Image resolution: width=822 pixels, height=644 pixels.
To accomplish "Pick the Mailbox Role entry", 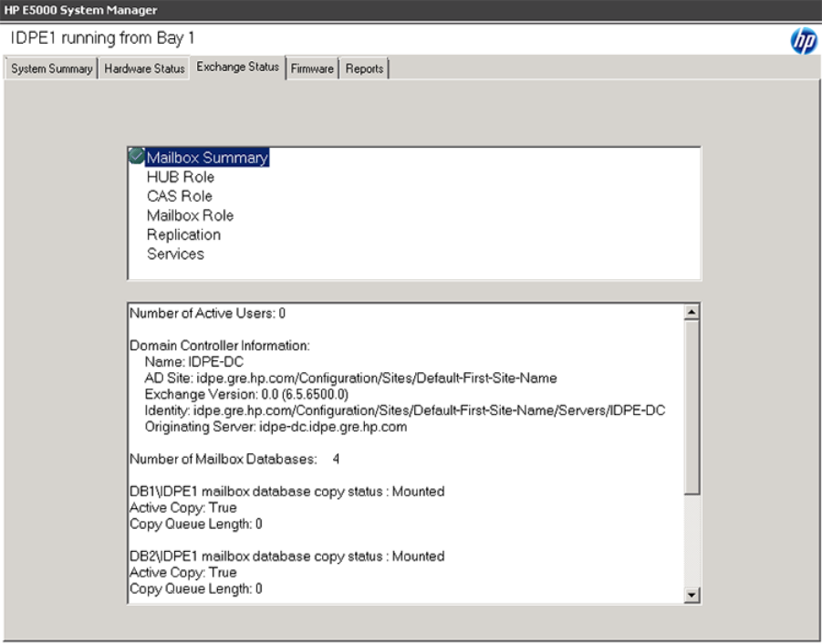I will point(190,215).
